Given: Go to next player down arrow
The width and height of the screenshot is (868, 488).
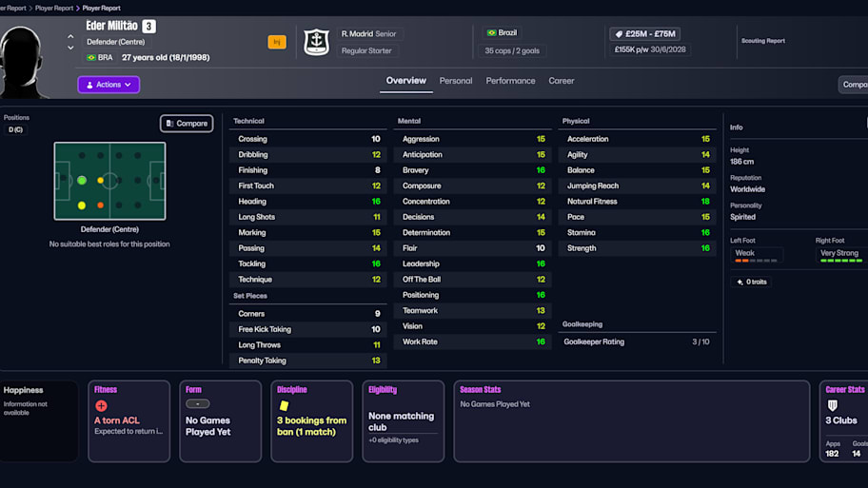Looking at the screenshot, I should click(70, 48).
